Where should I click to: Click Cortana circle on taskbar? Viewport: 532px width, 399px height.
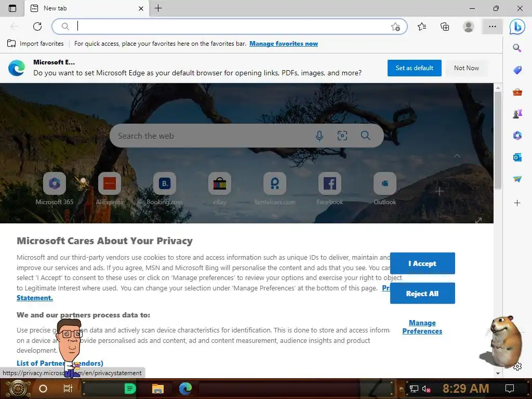(x=43, y=389)
